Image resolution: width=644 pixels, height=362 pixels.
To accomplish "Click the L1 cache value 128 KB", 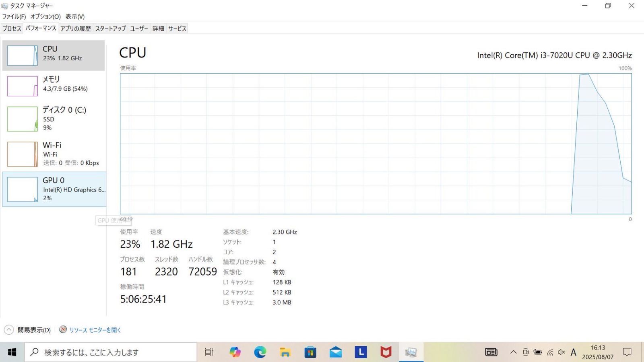I will click(282, 282).
